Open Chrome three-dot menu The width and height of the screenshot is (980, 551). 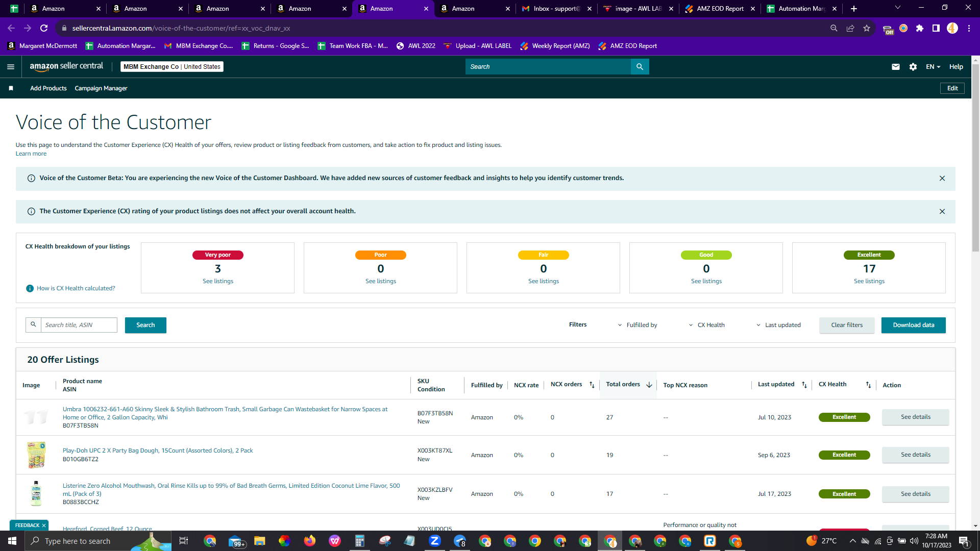coord(969,29)
